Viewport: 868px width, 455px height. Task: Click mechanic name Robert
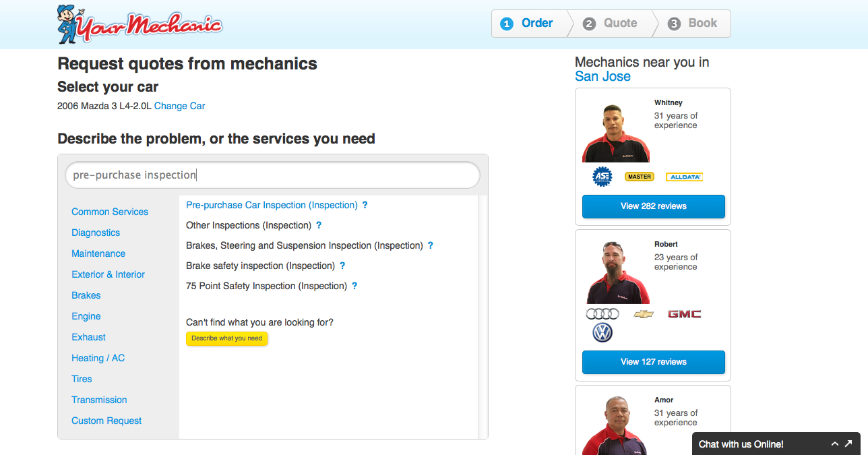tap(666, 244)
